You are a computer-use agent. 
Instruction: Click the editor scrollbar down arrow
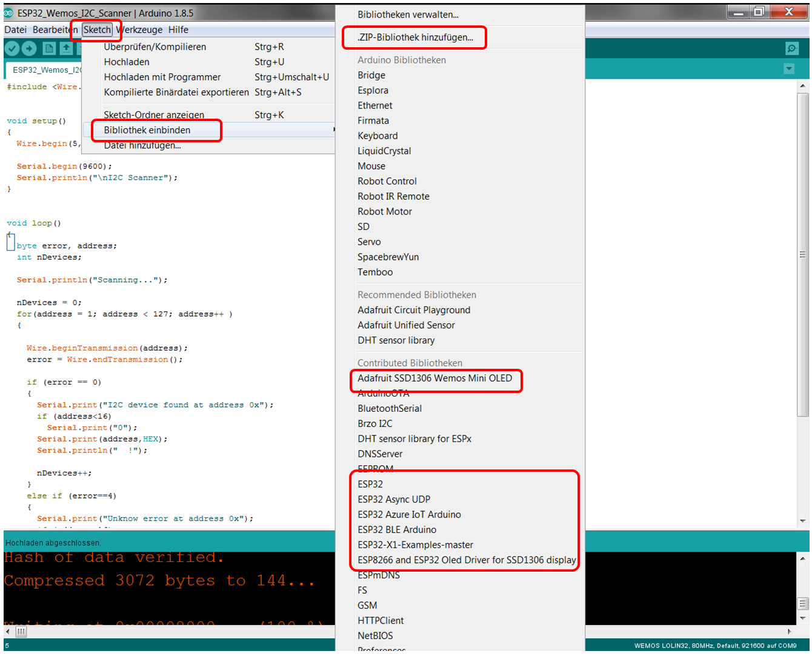click(803, 521)
